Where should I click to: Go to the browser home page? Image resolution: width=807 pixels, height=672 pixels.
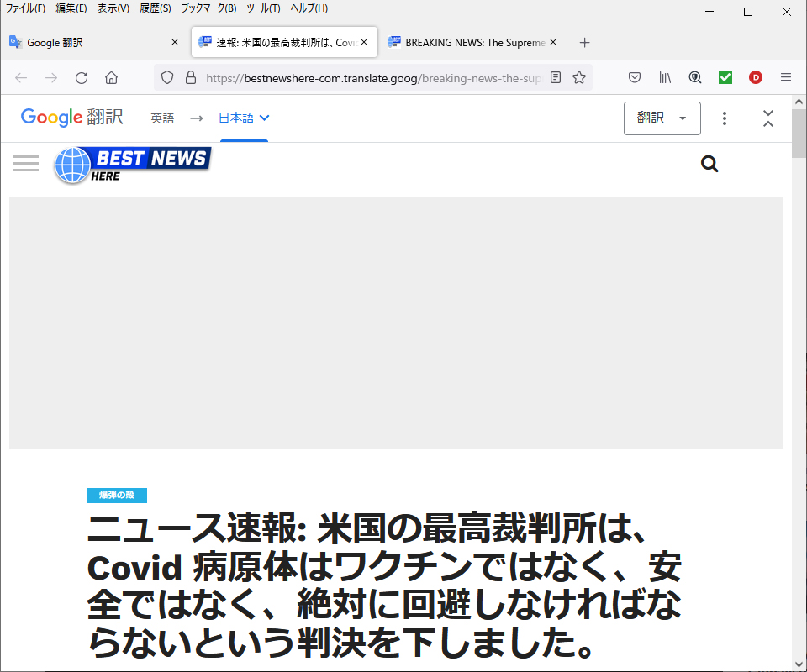[111, 77]
